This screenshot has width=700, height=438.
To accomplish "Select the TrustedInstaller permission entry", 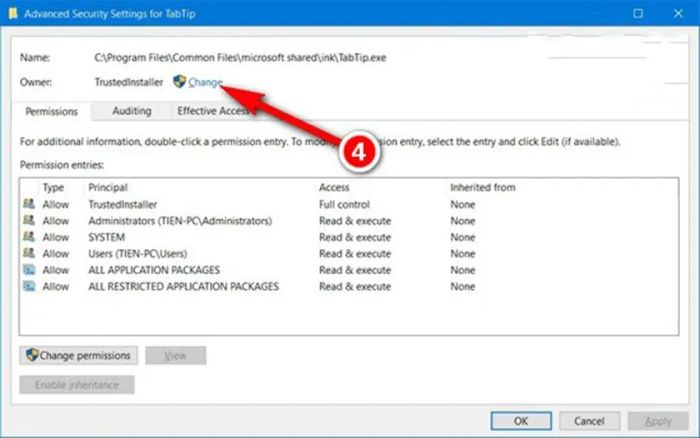I will tap(349, 204).
